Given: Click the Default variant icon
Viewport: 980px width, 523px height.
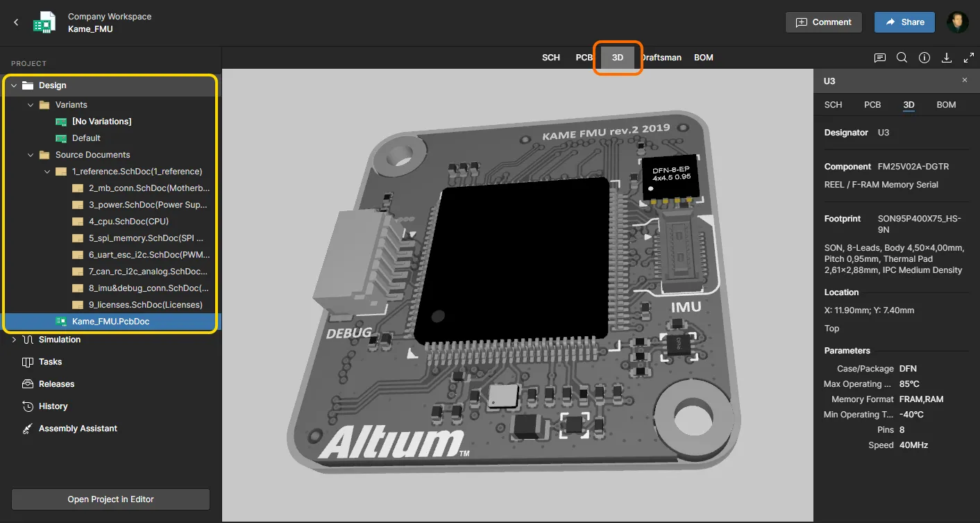Looking at the screenshot, I should pos(61,138).
